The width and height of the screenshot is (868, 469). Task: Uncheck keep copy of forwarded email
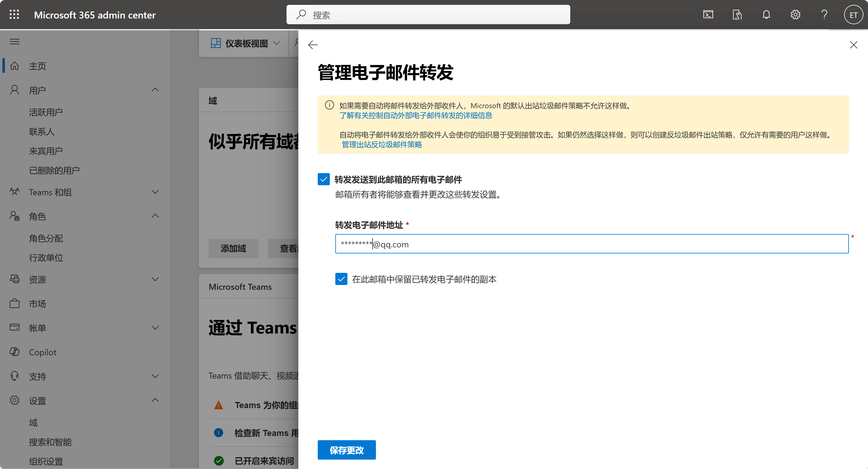pos(341,279)
